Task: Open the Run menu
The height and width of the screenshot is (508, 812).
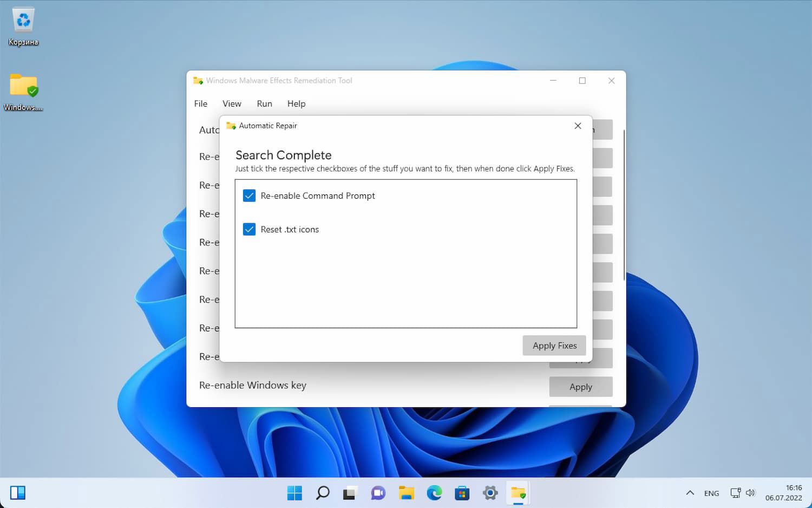Action: pos(264,103)
